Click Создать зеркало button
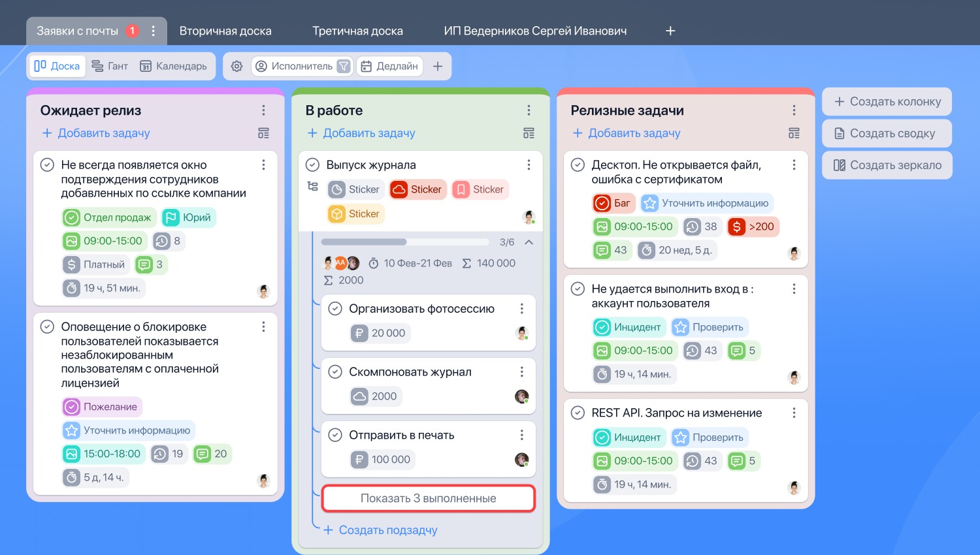 [x=887, y=165]
